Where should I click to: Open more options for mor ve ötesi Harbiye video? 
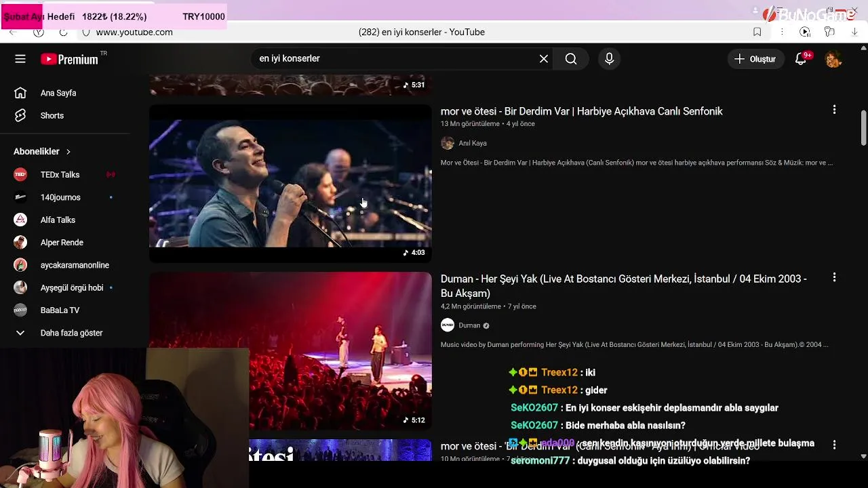point(834,110)
